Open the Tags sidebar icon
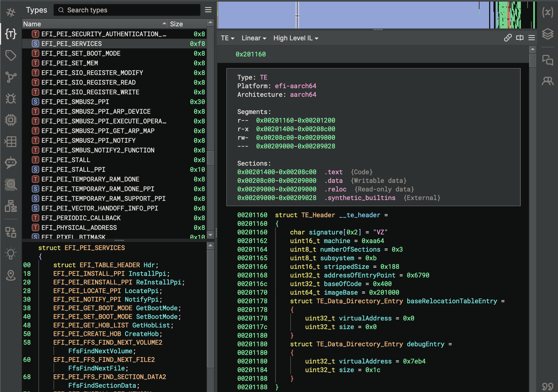Image resolution: width=558 pixels, height=392 pixels. pos(11,55)
